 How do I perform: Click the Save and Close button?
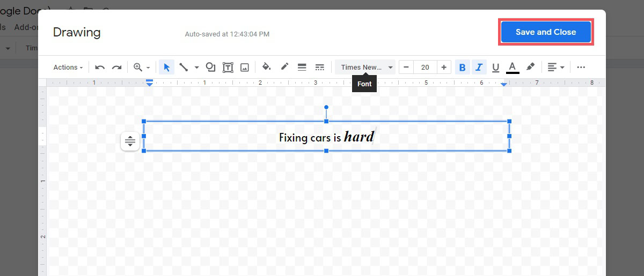click(545, 32)
